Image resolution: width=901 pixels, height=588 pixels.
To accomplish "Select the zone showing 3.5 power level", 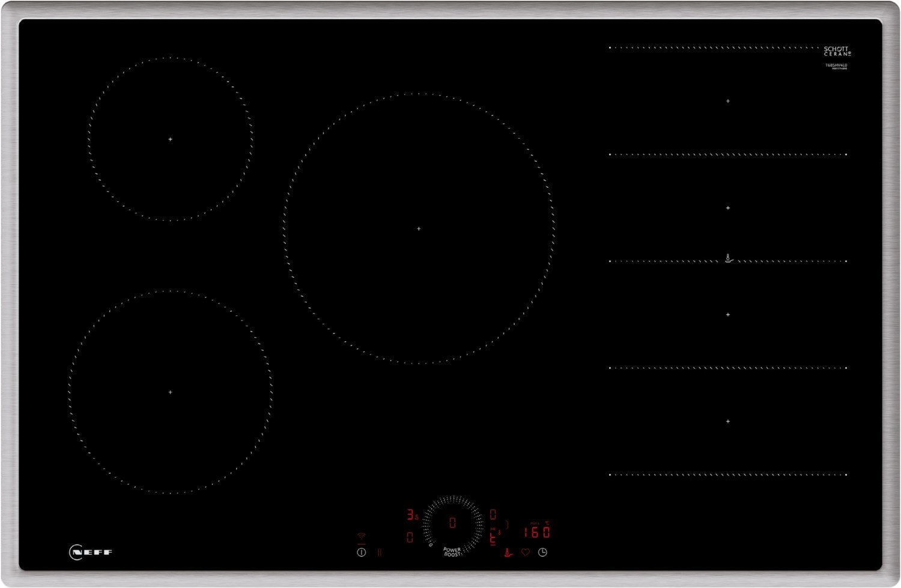I will tap(413, 515).
